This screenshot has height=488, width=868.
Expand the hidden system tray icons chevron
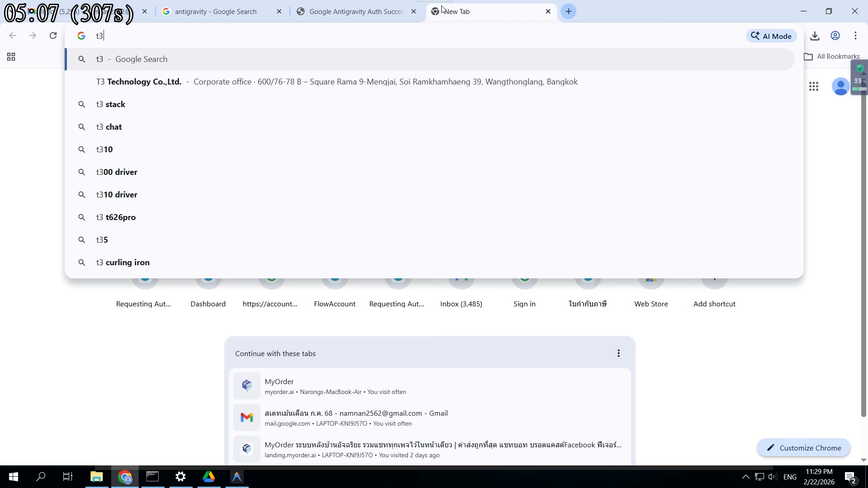pos(745,477)
